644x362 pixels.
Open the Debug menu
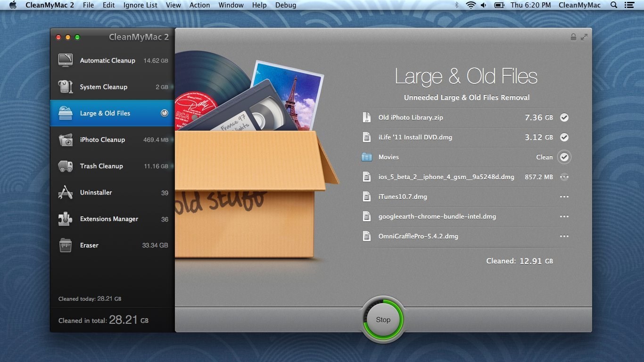(x=286, y=5)
